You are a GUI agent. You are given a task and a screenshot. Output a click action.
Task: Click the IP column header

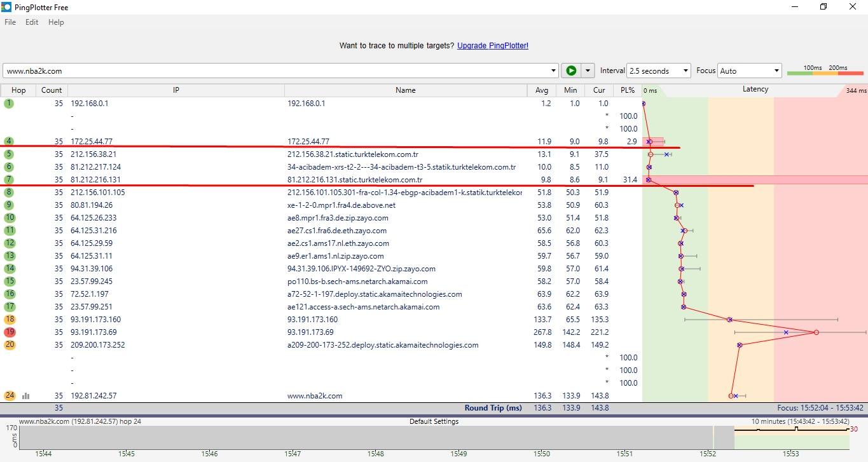coord(176,90)
